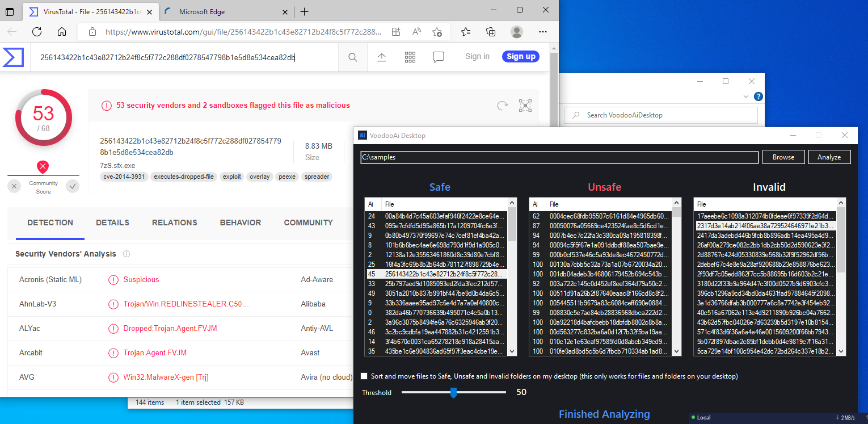The height and width of the screenshot is (424, 868).
Task: Click the C:\samples path field
Action: (559, 157)
